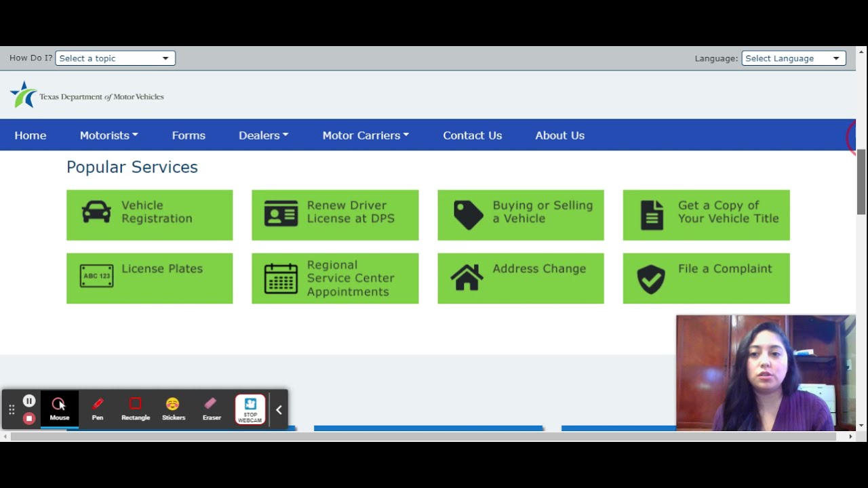Pause the screen recording
The width and height of the screenshot is (868, 488).
coord(29,401)
